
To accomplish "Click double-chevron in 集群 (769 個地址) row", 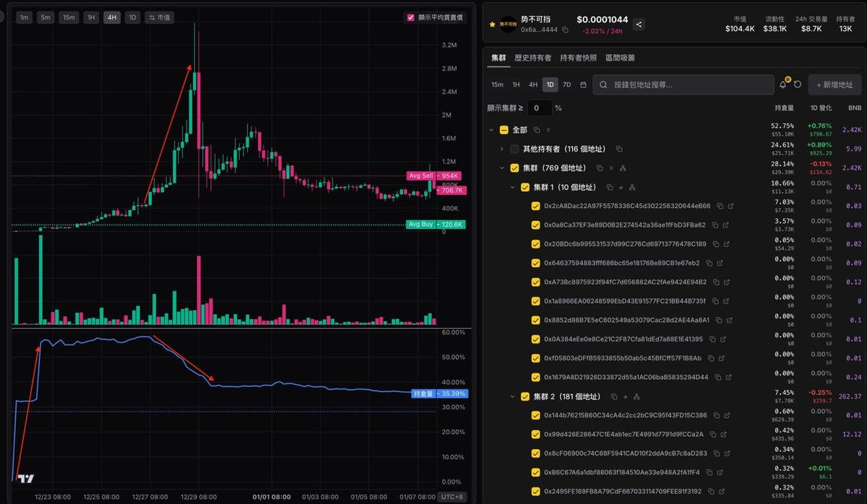I will (611, 168).
